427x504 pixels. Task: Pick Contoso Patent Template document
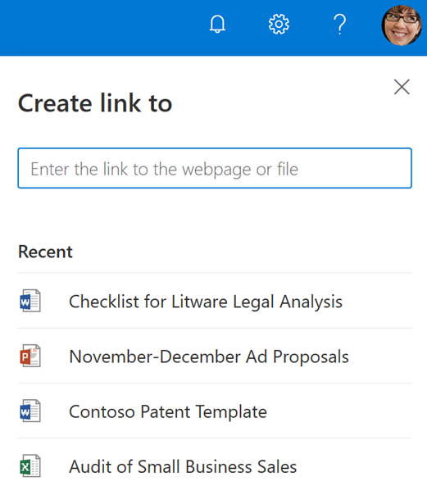click(x=215, y=411)
